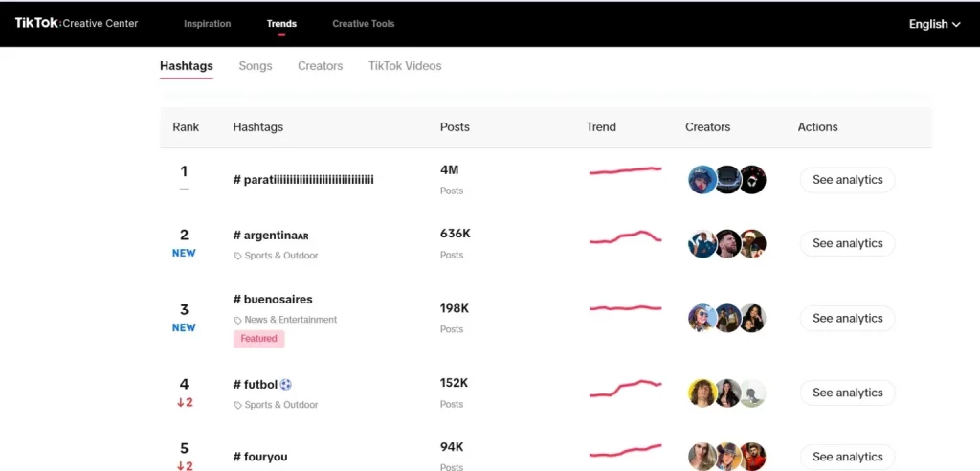Image resolution: width=980 pixels, height=471 pixels.
Task: Click the second creator avatar for buenosaires
Action: (727, 319)
